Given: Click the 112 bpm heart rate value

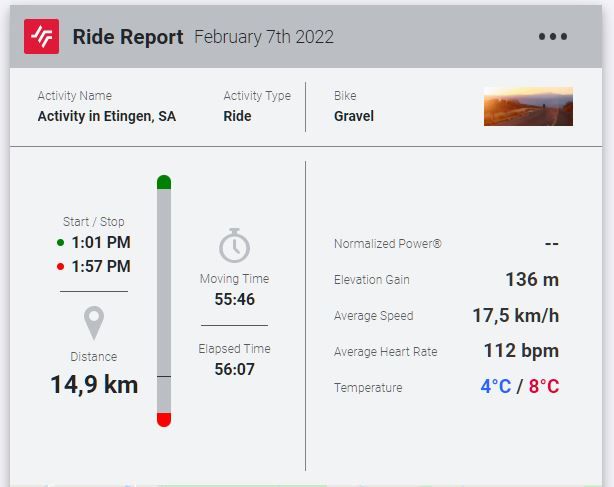Looking at the screenshot, I should pos(520,351).
